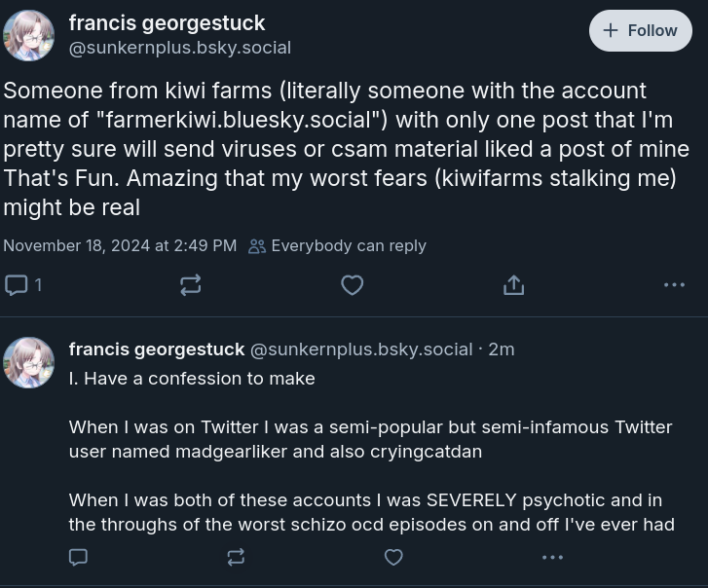Click the reply author's name francis georgestuck
This screenshot has width=708, height=588.
pyautogui.click(x=157, y=349)
